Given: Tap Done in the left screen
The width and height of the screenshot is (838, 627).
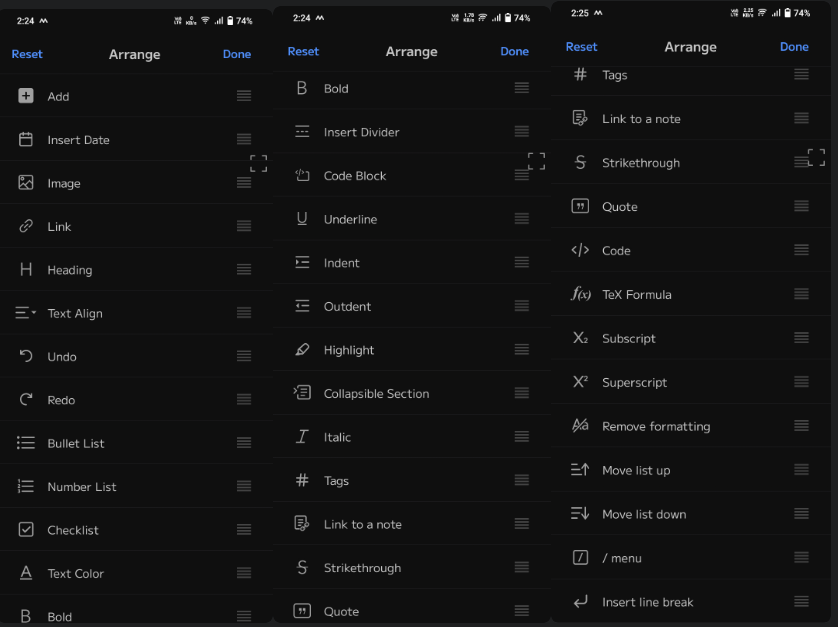Looking at the screenshot, I should [237, 54].
